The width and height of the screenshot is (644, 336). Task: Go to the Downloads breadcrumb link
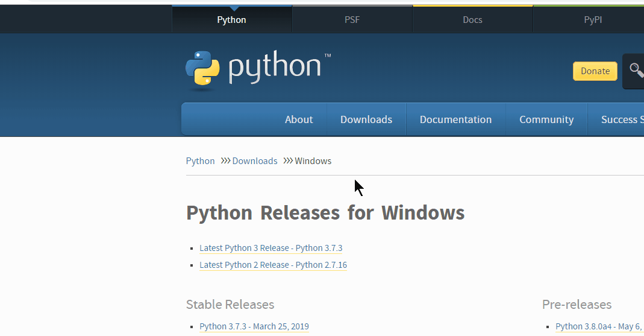click(255, 161)
